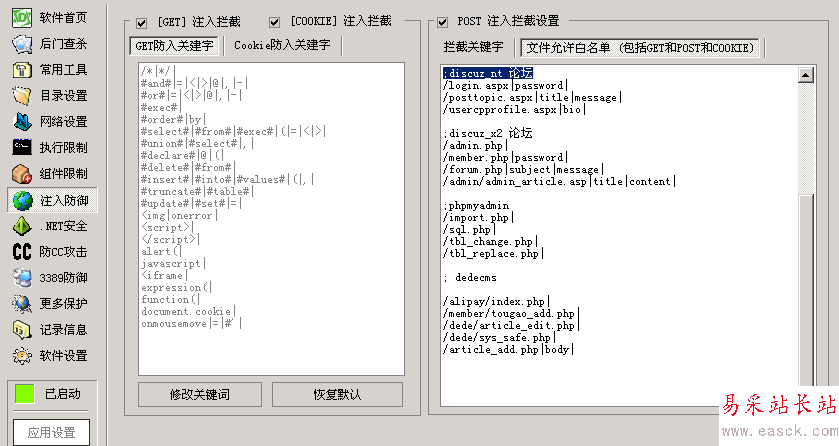Image resolution: width=839 pixels, height=446 pixels.
Task: Toggle the [GET] 注入拦截 checkbox
Action: coord(142,23)
